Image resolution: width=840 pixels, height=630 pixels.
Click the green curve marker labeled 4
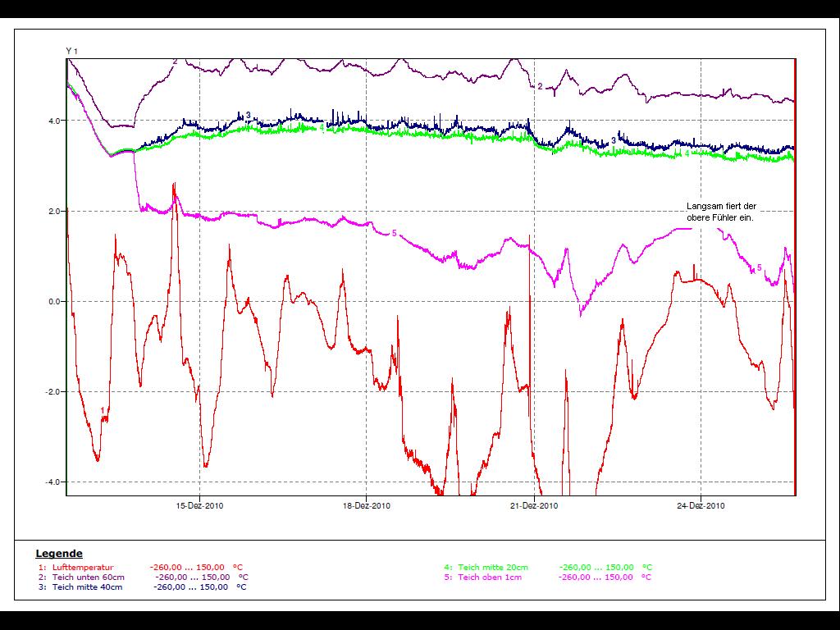[x=687, y=153]
